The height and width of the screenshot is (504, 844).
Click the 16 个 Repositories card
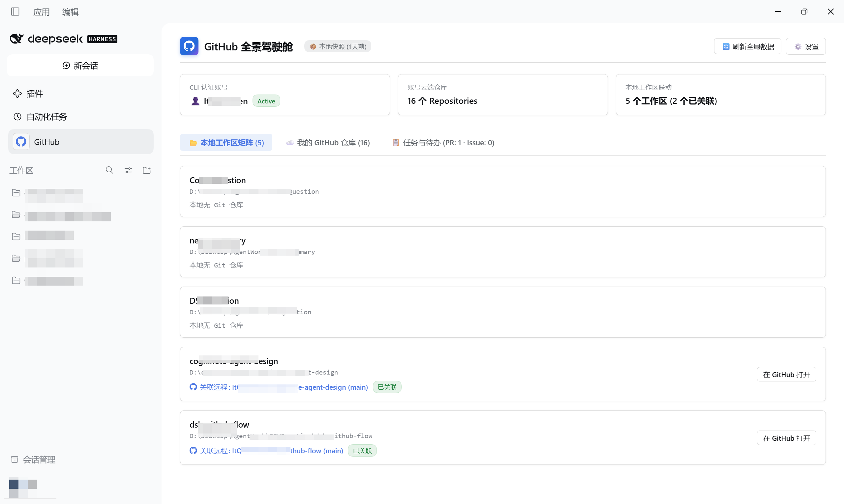click(503, 95)
